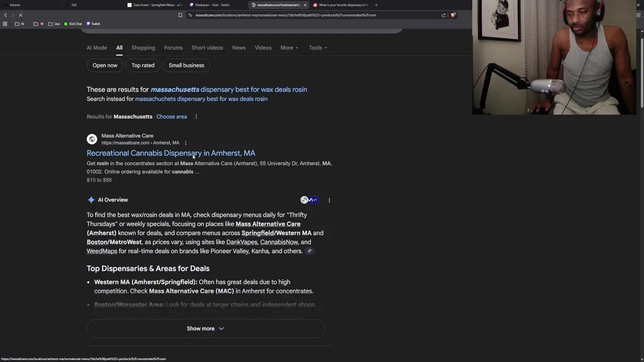Click the bookmark icon beside address bar
The image size is (644, 362).
[x=180, y=15]
